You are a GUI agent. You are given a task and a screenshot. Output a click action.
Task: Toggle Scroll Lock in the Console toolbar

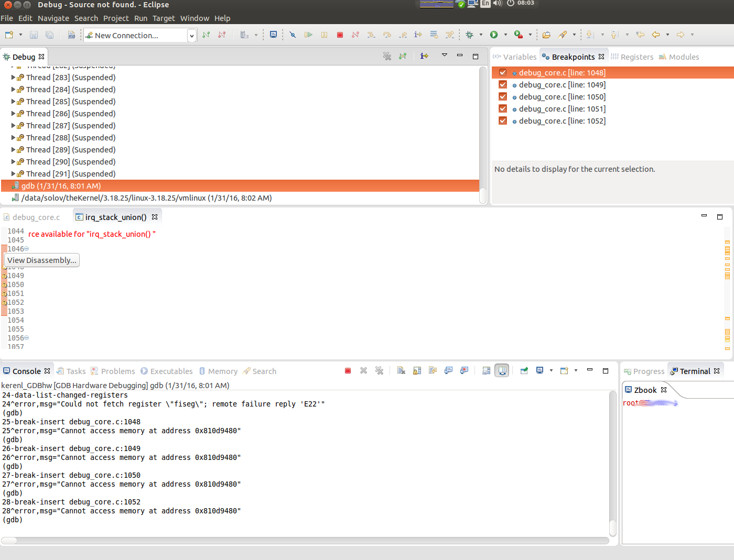pyautogui.click(x=417, y=371)
